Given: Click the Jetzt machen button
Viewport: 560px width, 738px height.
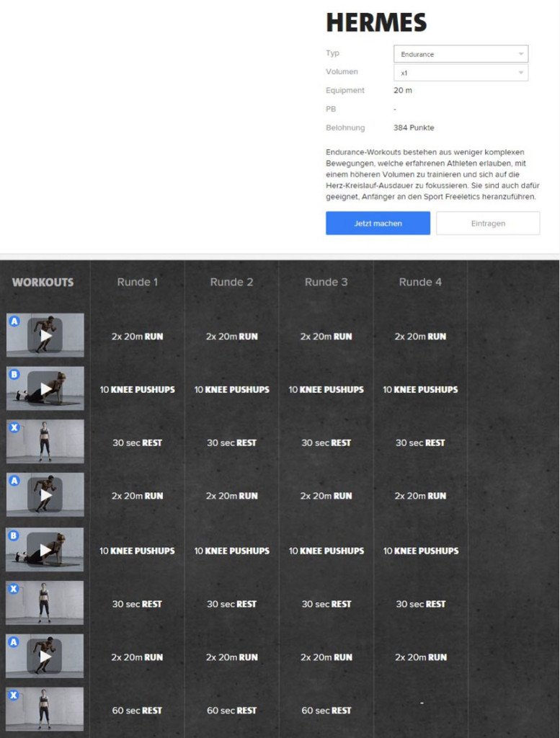Looking at the screenshot, I should (378, 223).
